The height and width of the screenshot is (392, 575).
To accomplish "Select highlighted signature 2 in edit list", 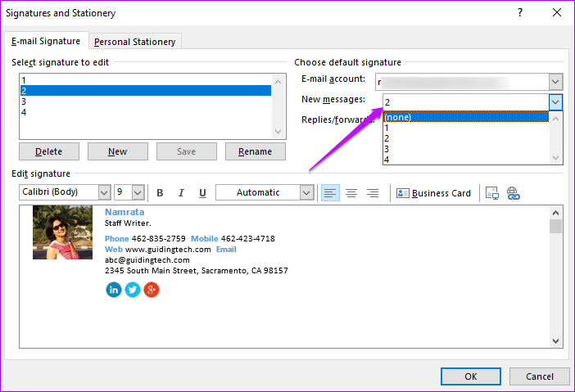I will pyautogui.click(x=146, y=91).
